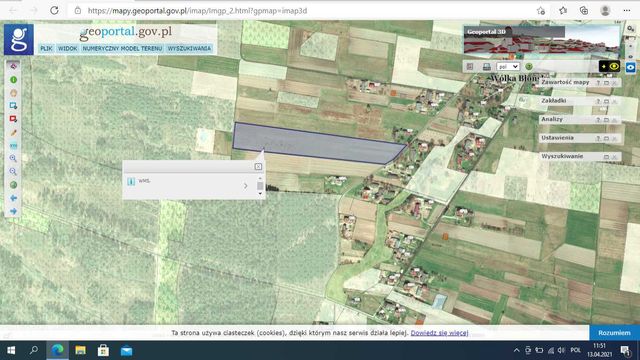Click the top eraser-like tool in left toolbar
The image size is (640, 360).
pyautogui.click(x=13, y=66)
